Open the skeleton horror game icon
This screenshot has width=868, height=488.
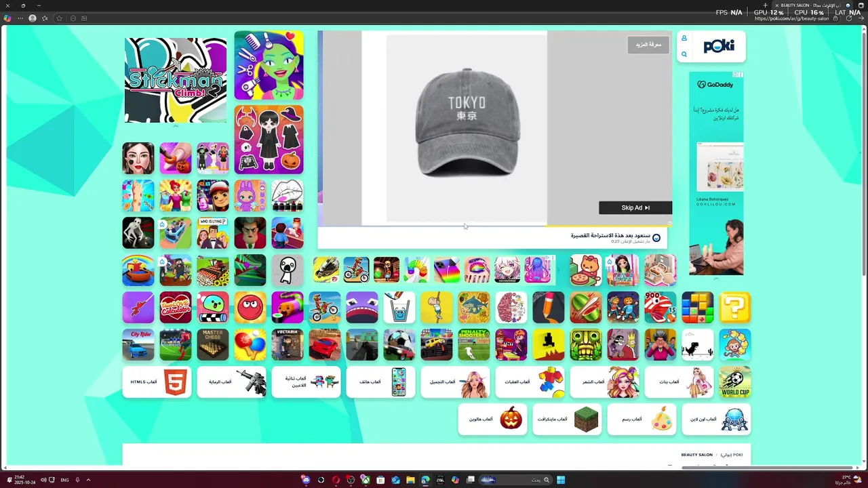[138, 233]
